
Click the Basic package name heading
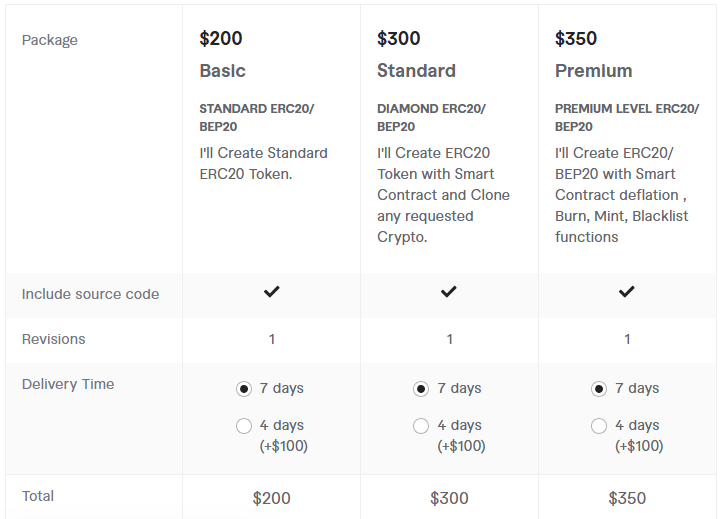click(222, 71)
